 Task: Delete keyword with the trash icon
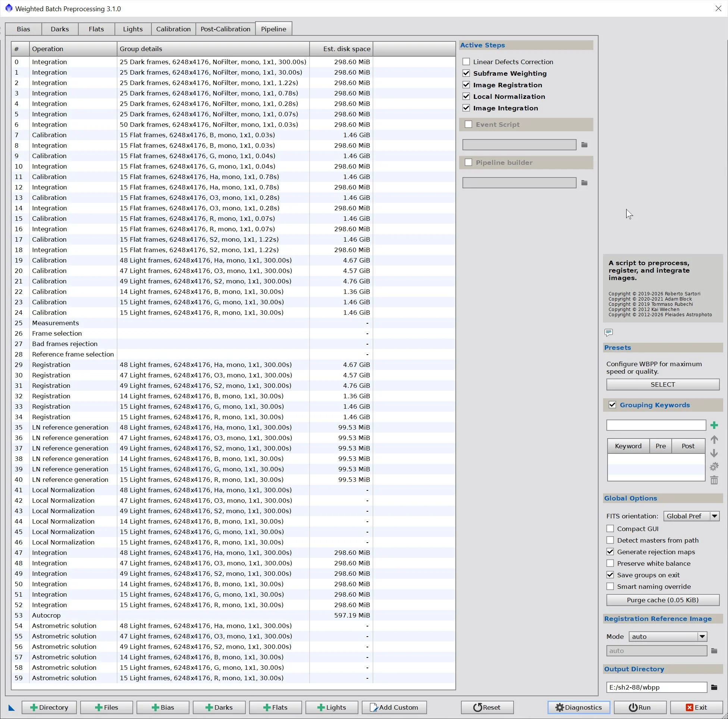pos(714,480)
